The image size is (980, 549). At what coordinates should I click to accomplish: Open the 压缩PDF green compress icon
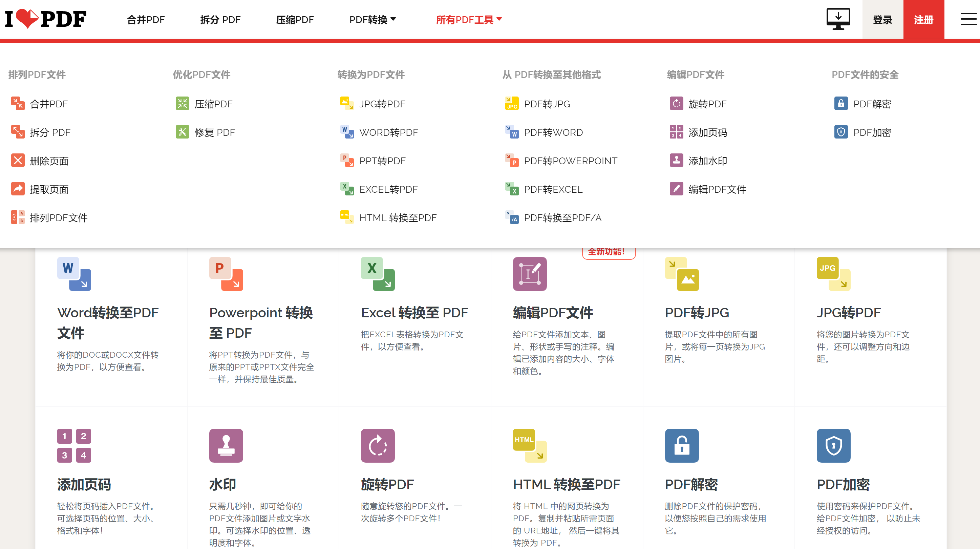coord(182,104)
